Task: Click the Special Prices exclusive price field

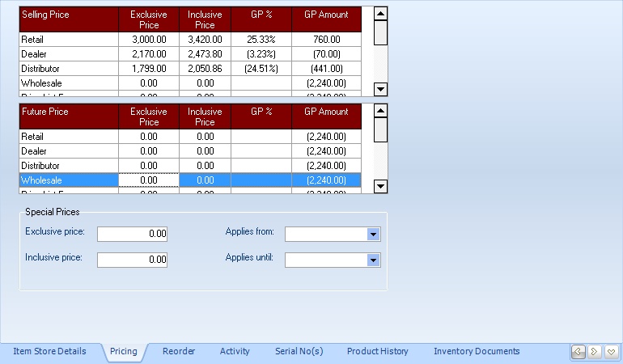Action: point(133,234)
